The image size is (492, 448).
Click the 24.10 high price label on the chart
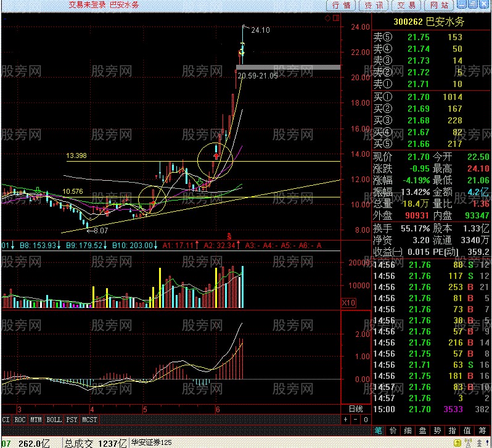pos(260,30)
